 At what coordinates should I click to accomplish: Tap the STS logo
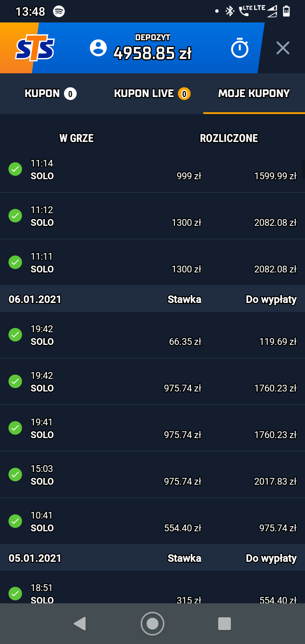point(35,49)
